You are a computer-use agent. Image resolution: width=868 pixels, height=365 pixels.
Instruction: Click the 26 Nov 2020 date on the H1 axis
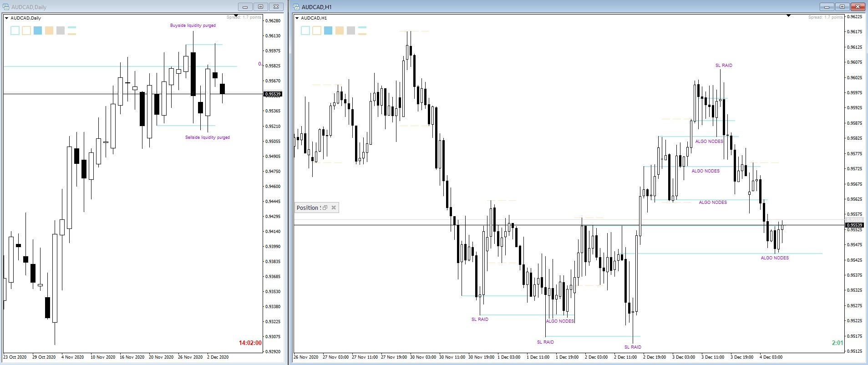306,357
